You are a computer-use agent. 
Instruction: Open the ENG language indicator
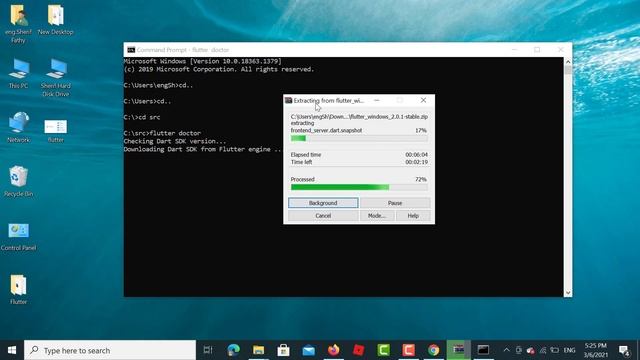click(569, 350)
